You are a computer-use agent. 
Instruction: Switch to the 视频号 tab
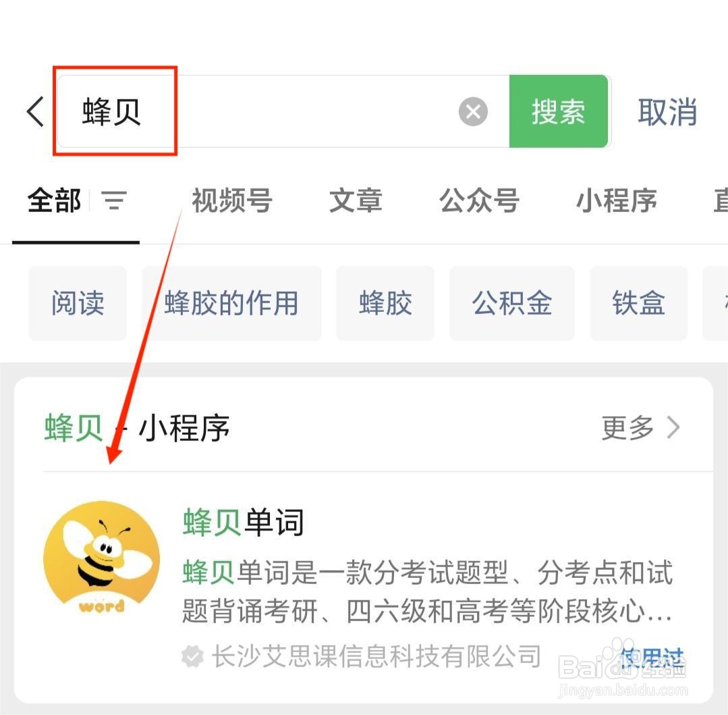[231, 201]
